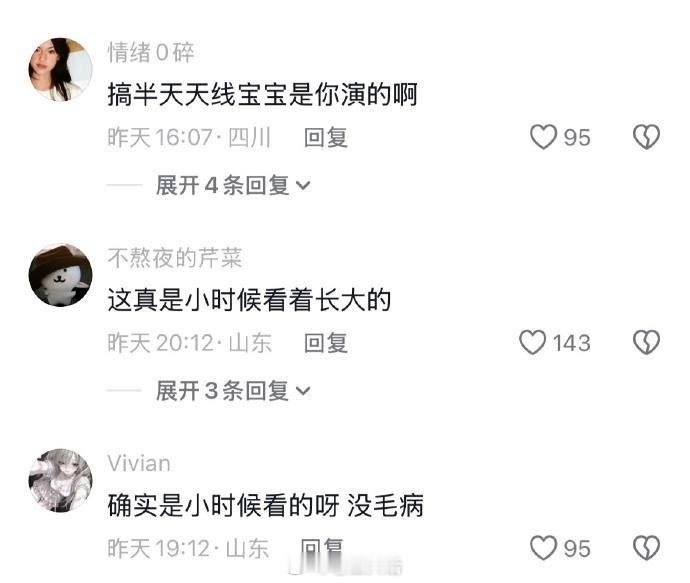Open username 不熬夜的芹菜
The image size is (690, 583).
click(x=175, y=258)
